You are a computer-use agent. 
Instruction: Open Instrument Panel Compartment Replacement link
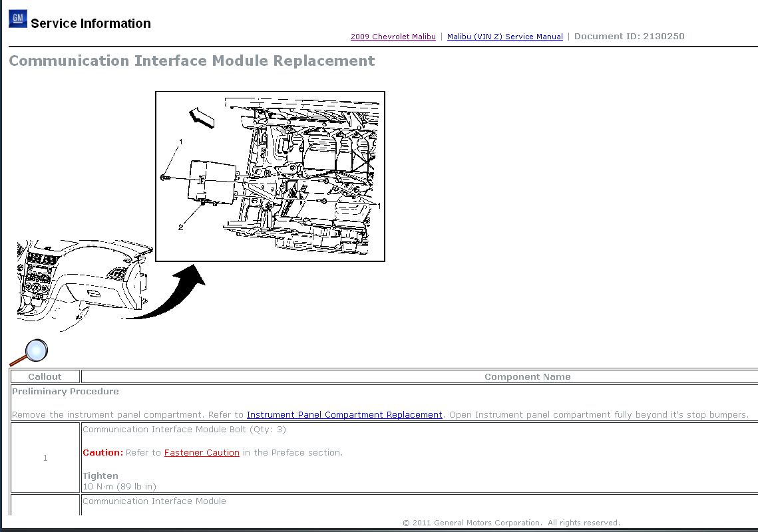click(344, 414)
